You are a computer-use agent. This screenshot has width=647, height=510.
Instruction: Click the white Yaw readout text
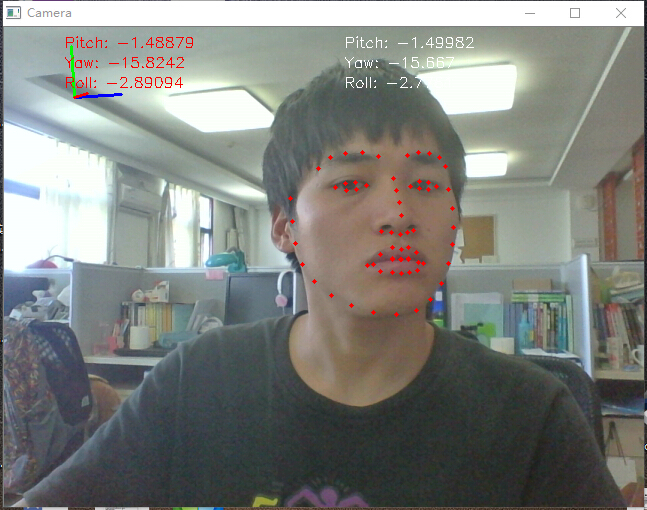tap(399, 63)
